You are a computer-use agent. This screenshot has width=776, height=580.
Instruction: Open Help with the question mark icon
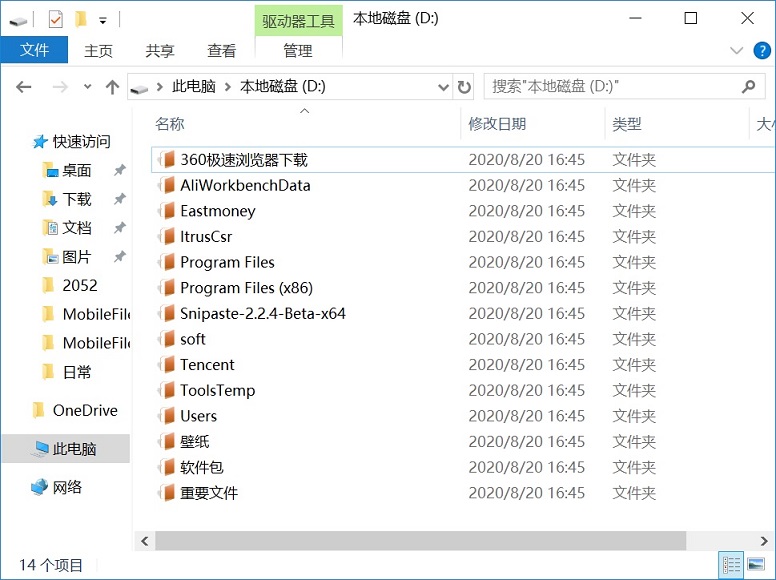[762, 50]
